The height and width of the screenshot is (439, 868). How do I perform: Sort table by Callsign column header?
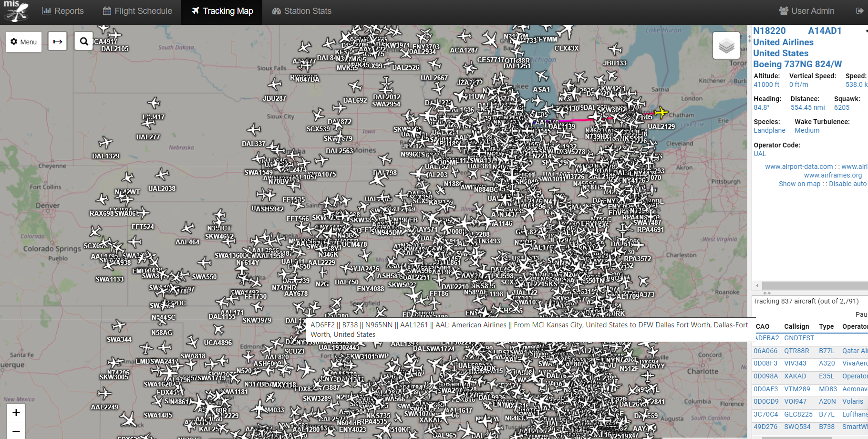point(796,326)
